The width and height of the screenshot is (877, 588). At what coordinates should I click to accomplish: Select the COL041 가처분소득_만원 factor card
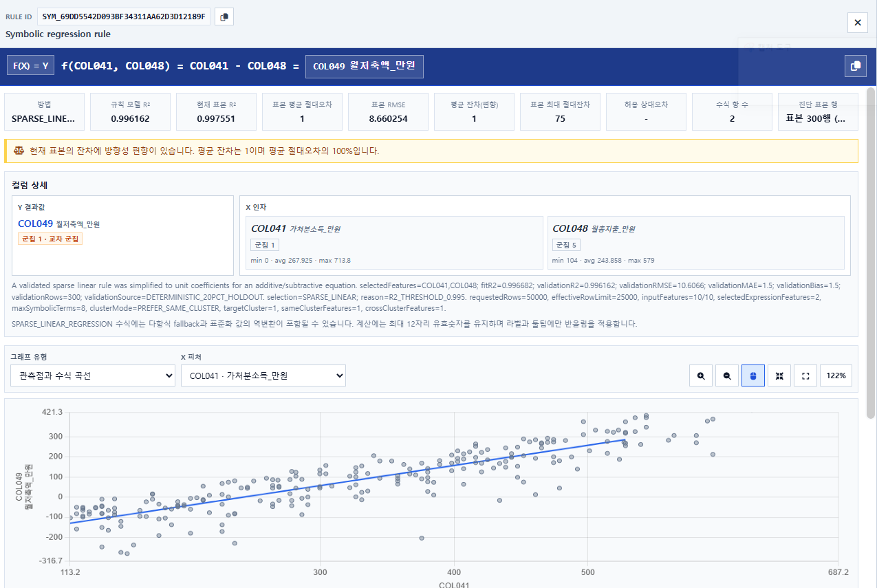click(x=393, y=242)
